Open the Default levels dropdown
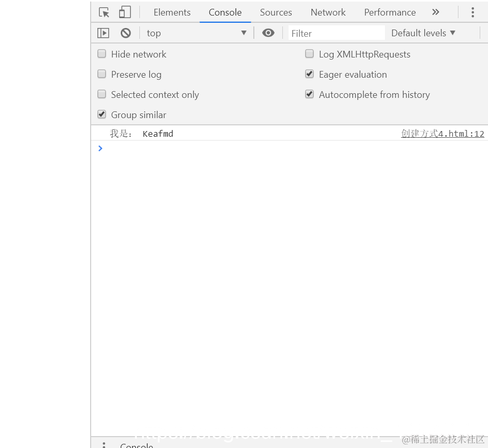 [x=423, y=33]
